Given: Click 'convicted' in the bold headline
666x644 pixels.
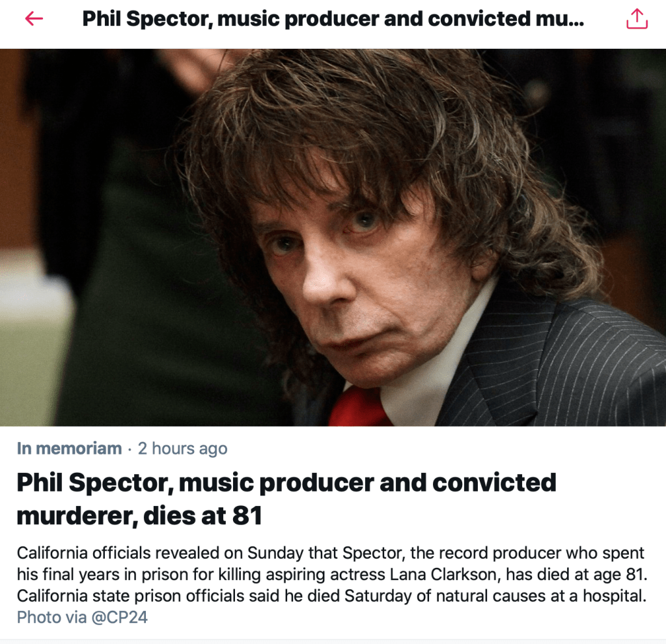Looking at the screenshot, I should coord(494,483).
